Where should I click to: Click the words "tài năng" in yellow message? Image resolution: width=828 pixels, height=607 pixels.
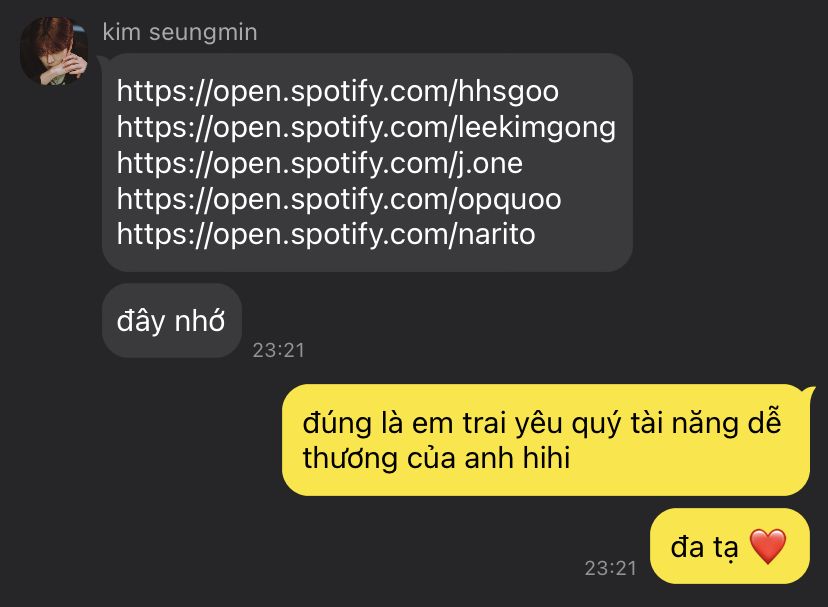click(684, 424)
